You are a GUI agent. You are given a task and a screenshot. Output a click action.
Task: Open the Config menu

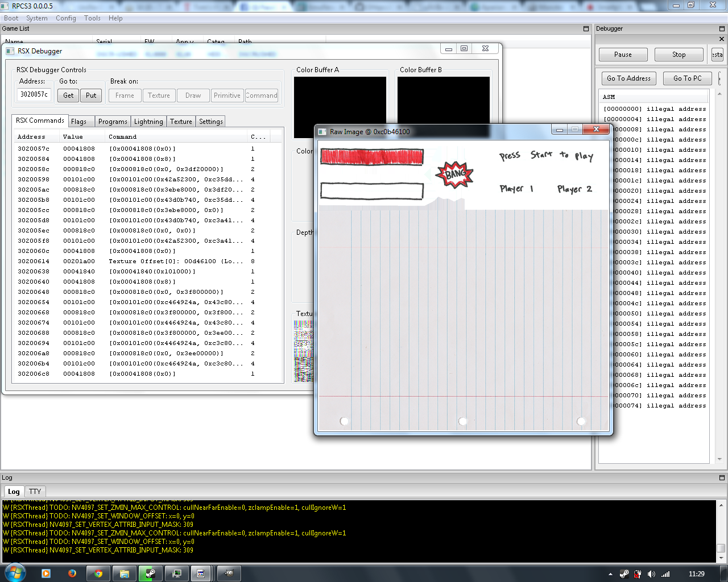[x=65, y=18]
